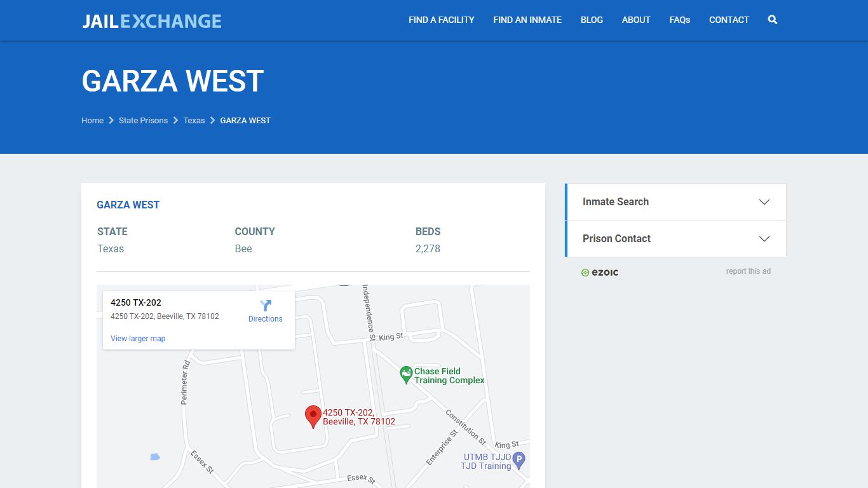The width and height of the screenshot is (868, 488).
Task: Click the Chase Field Training Complex marker
Action: 406,375
